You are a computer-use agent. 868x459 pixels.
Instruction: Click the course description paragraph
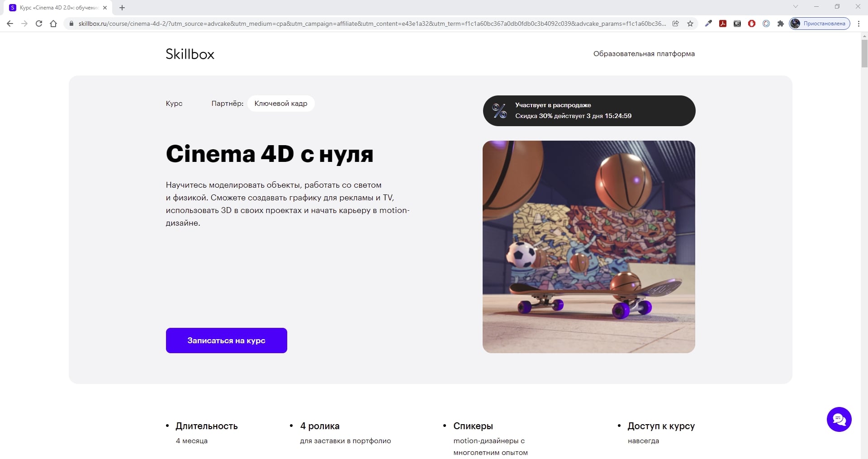coord(288,204)
